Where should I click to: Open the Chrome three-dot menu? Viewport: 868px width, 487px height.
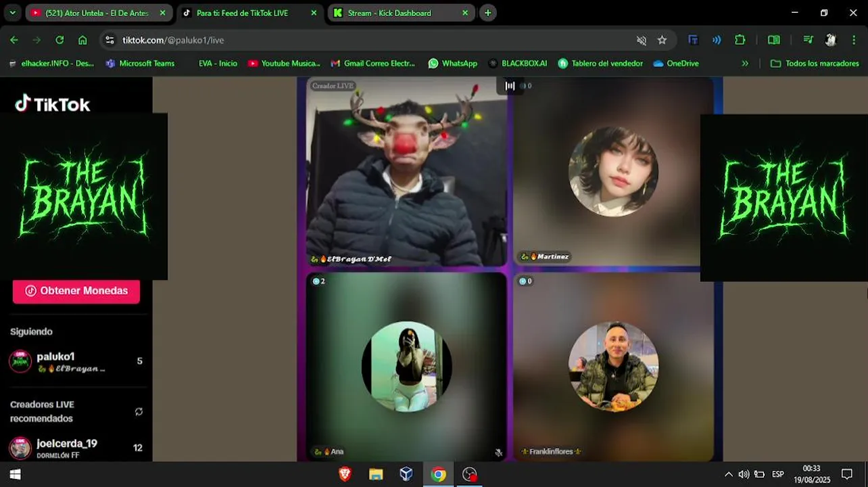[x=854, y=40]
